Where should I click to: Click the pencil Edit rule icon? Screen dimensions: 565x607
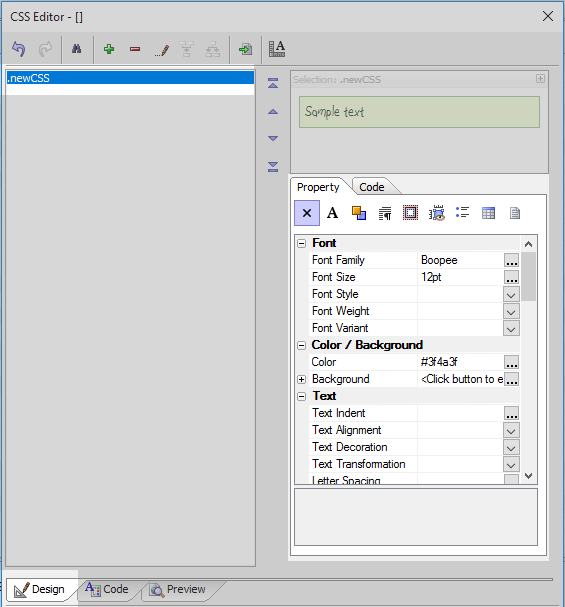click(161, 50)
